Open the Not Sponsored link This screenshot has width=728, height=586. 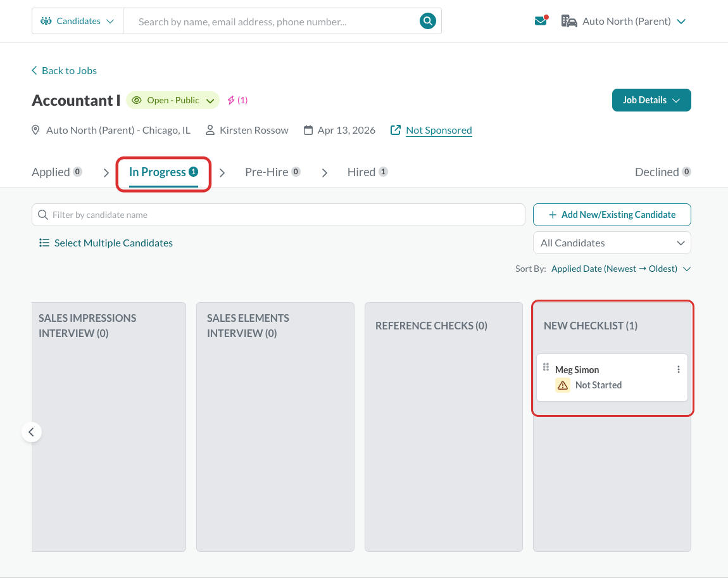pos(439,130)
